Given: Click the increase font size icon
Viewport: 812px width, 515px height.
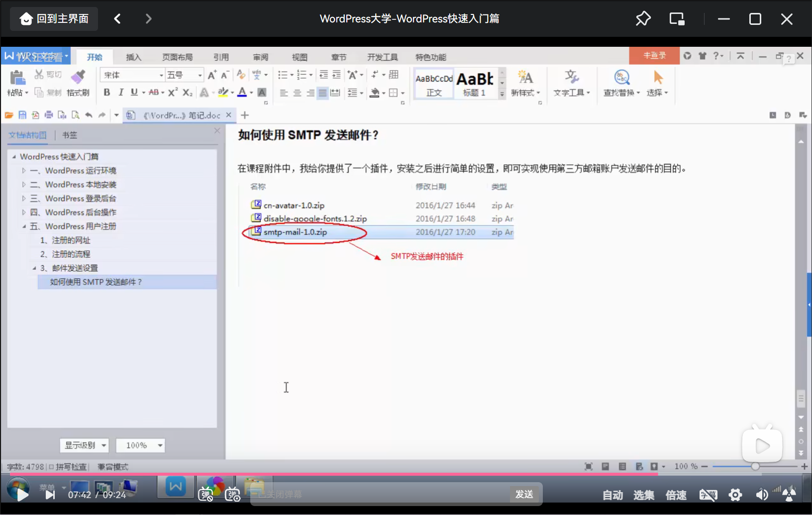Looking at the screenshot, I should point(212,75).
